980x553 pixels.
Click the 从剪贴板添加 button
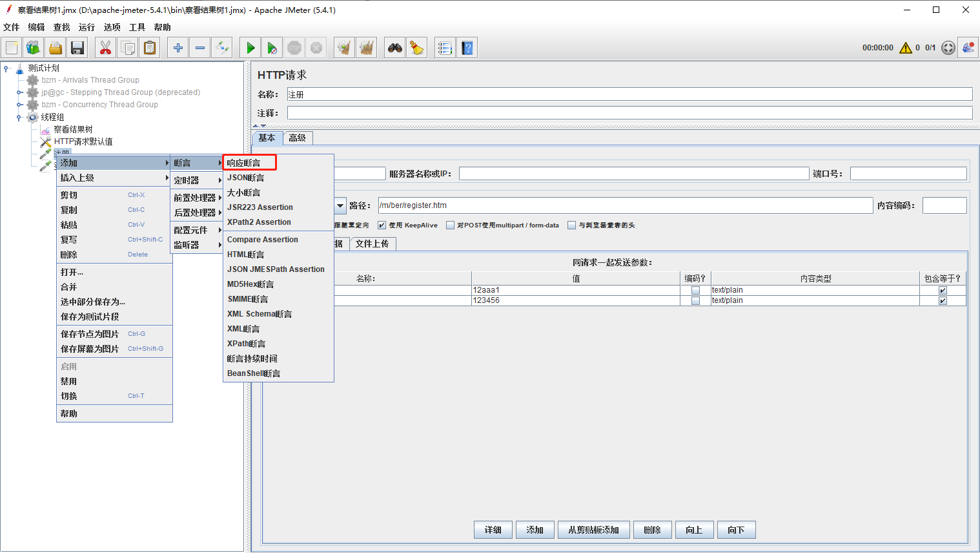(594, 530)
